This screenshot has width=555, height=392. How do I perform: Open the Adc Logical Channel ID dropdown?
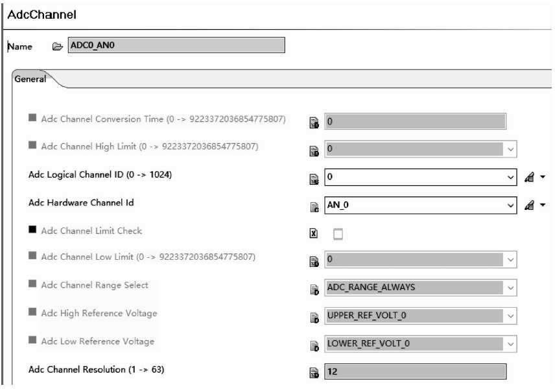tap(510, 177)
